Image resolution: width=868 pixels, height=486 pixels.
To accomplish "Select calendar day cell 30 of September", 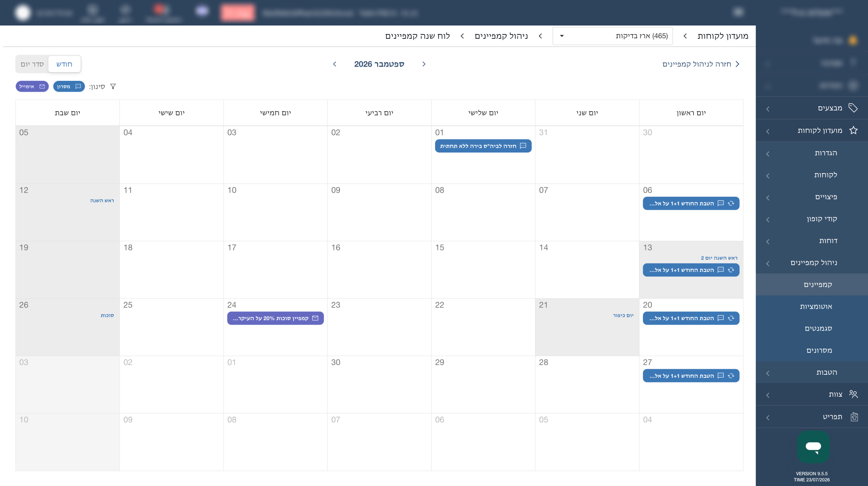I will [x=379, y=385].
